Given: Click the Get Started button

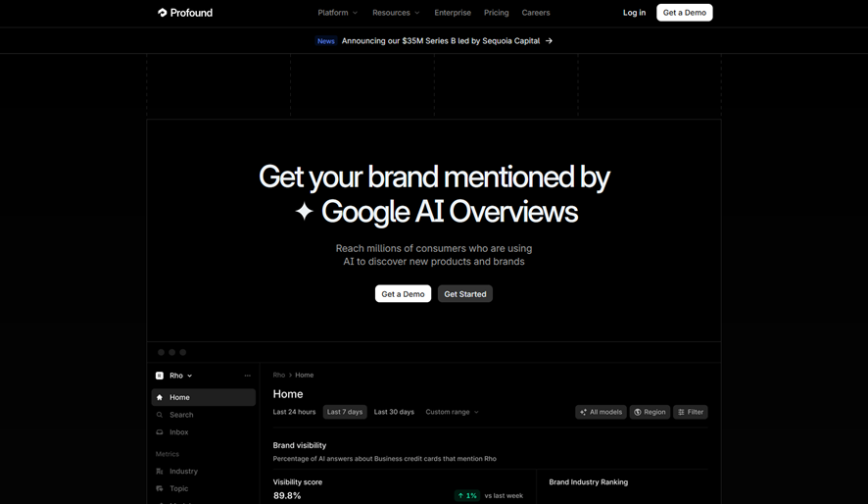Looking at the screenshot, I should 465,294.
